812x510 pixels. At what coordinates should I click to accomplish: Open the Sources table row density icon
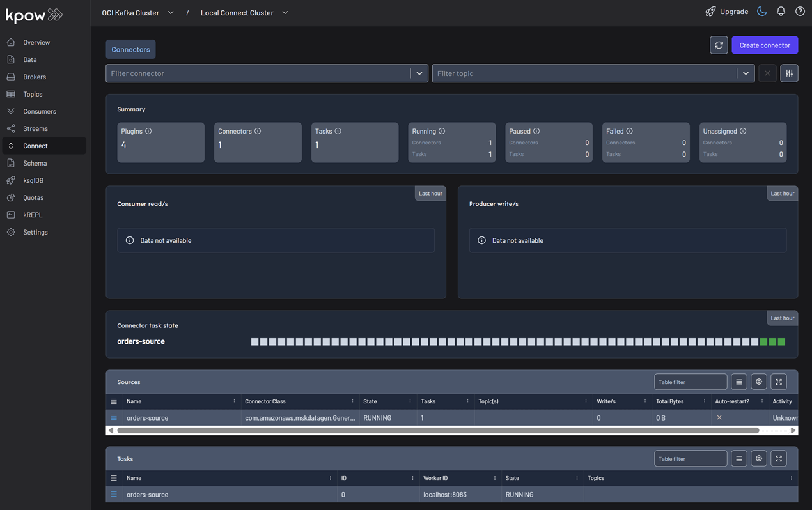[739, 382]
